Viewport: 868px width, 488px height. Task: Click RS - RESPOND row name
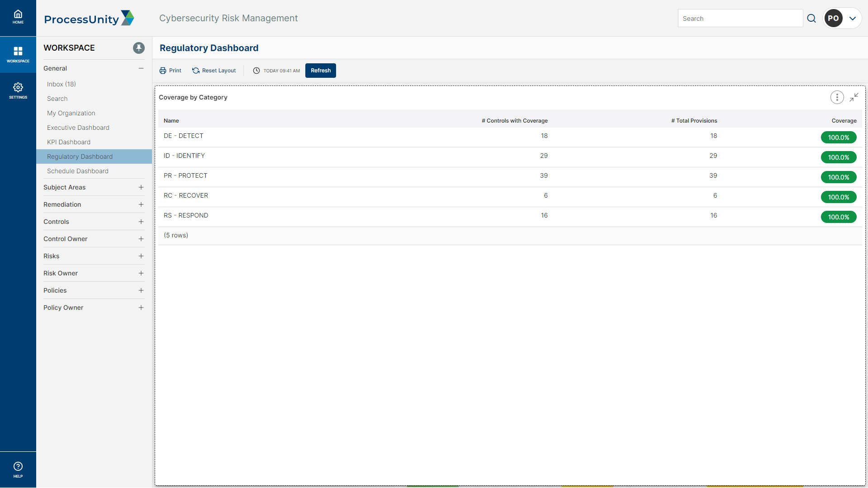click(x=186, y=215)
